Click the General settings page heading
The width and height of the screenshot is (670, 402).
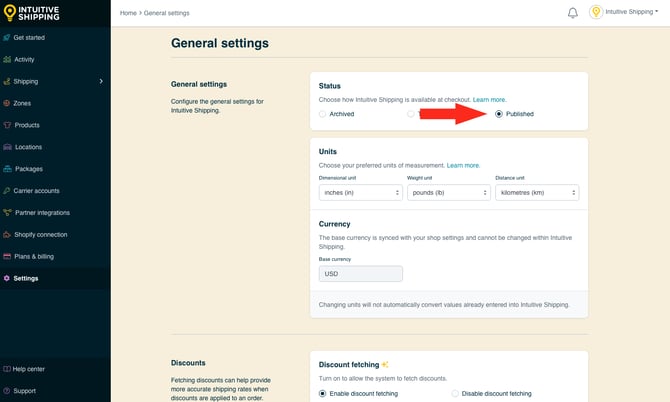[x=220, y=43]
